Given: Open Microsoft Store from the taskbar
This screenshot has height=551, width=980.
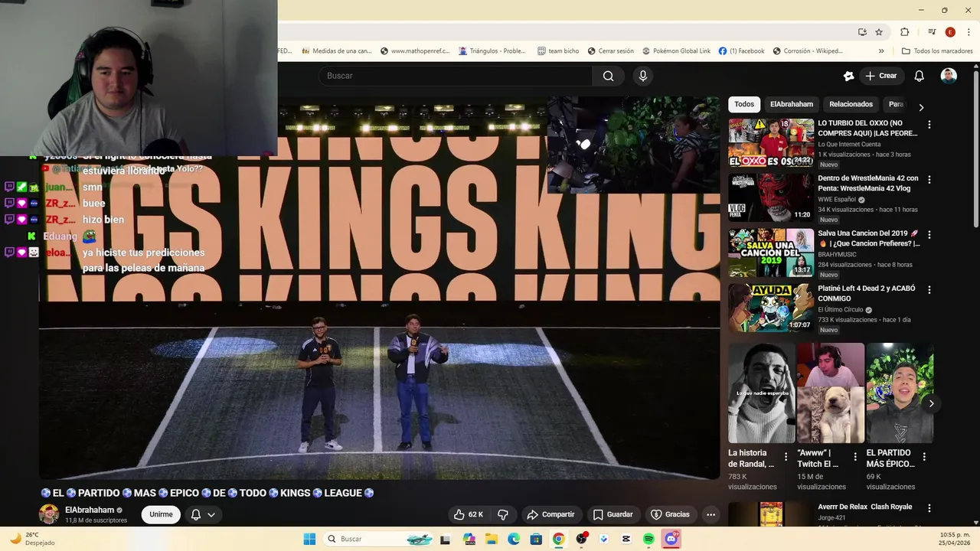Looking at the screenshot, I should [536, 539].
